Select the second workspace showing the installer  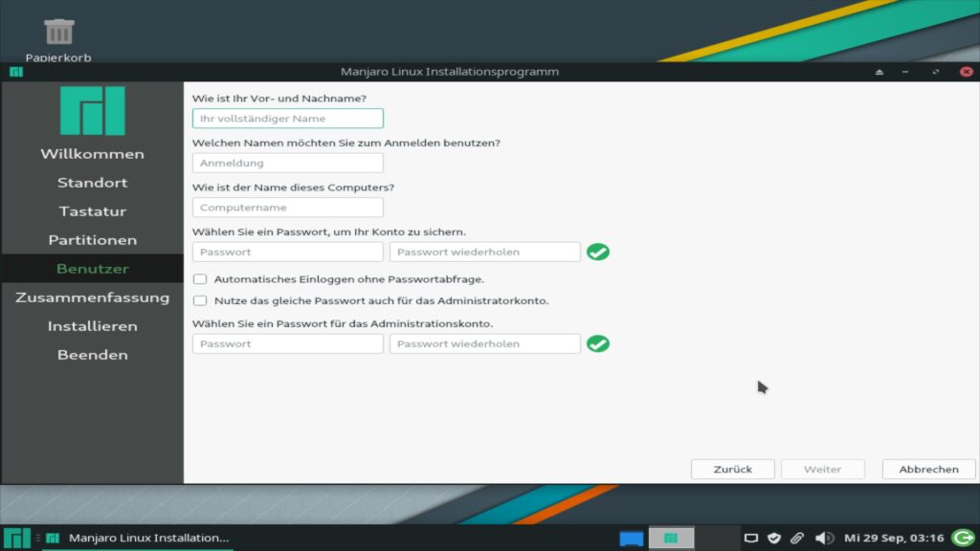click(671, 538)
